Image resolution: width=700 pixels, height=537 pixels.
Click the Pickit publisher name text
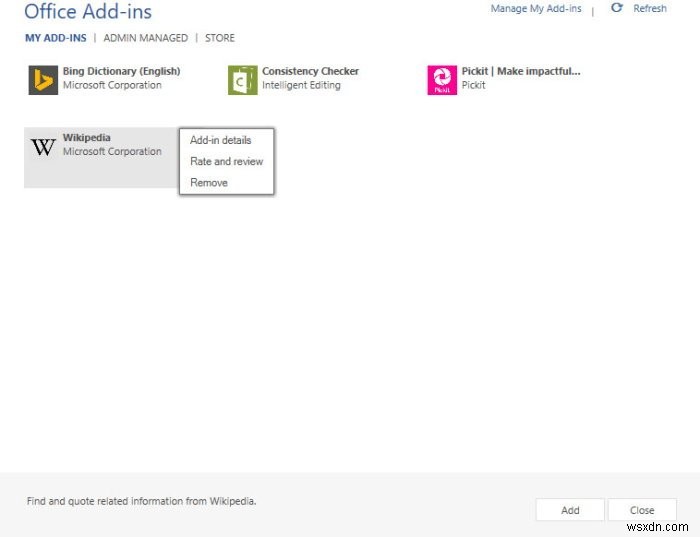pyautogui.click(x=473, y=85)
